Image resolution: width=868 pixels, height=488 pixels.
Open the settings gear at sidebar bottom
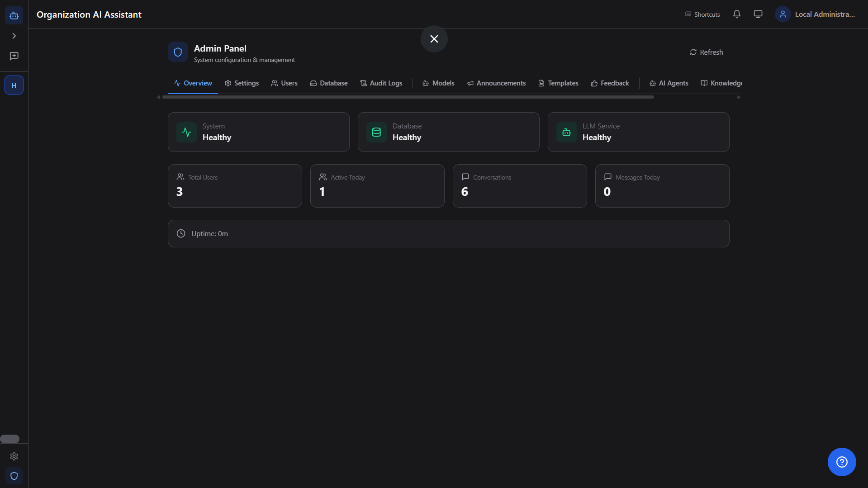tap(14, 456)
